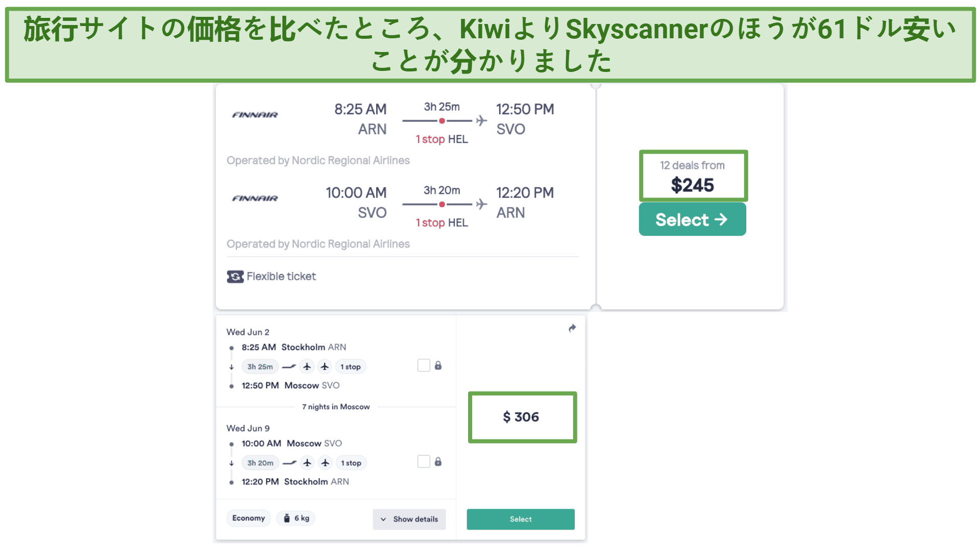The width and height of the screenshot is (980, 546).
Task: Click 12:50 PM Moscow SVO arrival line
Action: [x=290, y=386]
